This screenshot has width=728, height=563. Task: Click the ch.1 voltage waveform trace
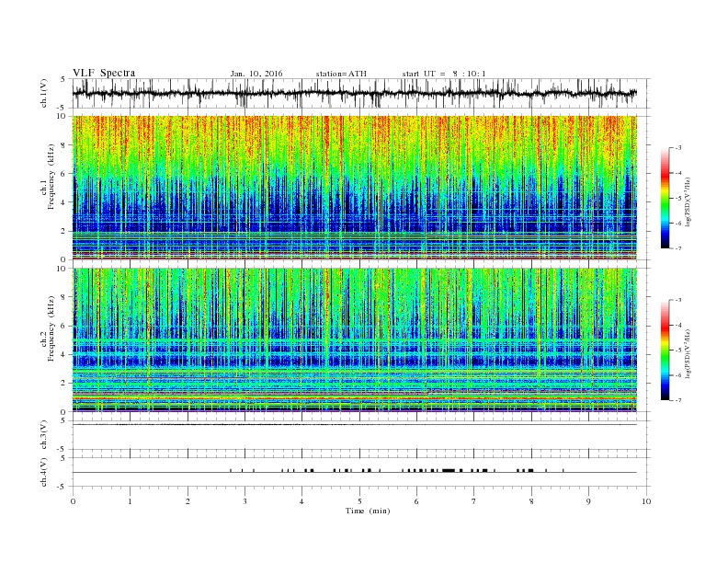[x=354, y=93]
